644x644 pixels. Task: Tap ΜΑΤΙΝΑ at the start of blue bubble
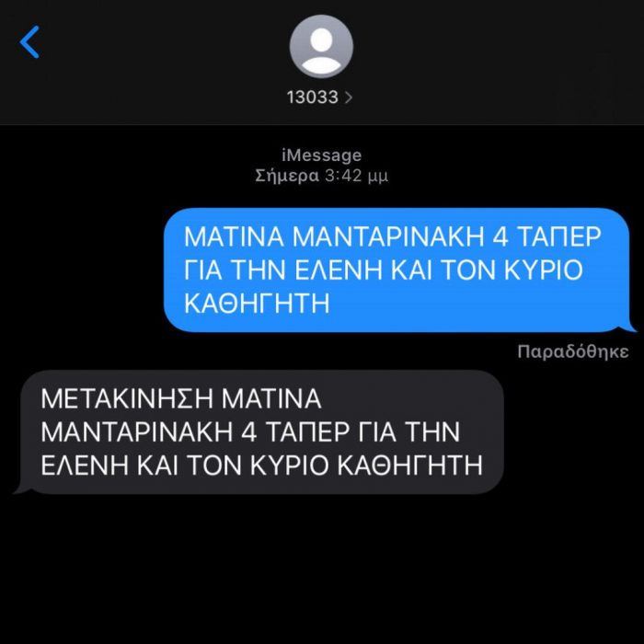click(x=234, y=236)
